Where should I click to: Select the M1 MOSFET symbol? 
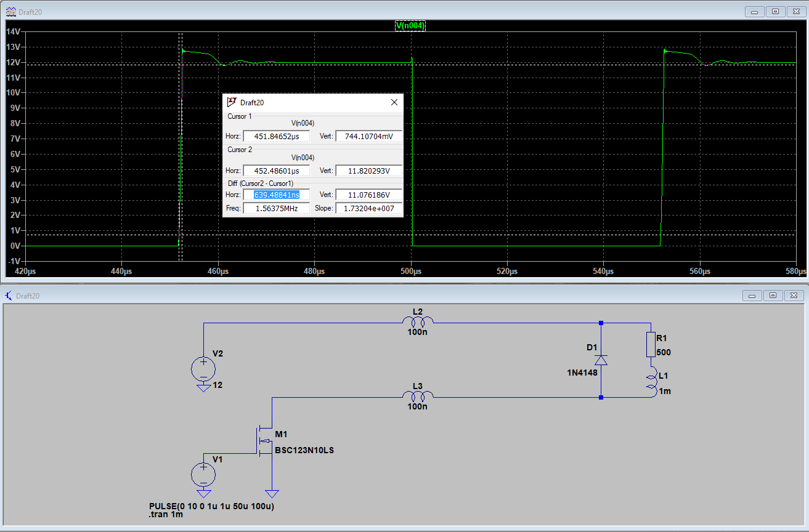click(x=265, y=440)
